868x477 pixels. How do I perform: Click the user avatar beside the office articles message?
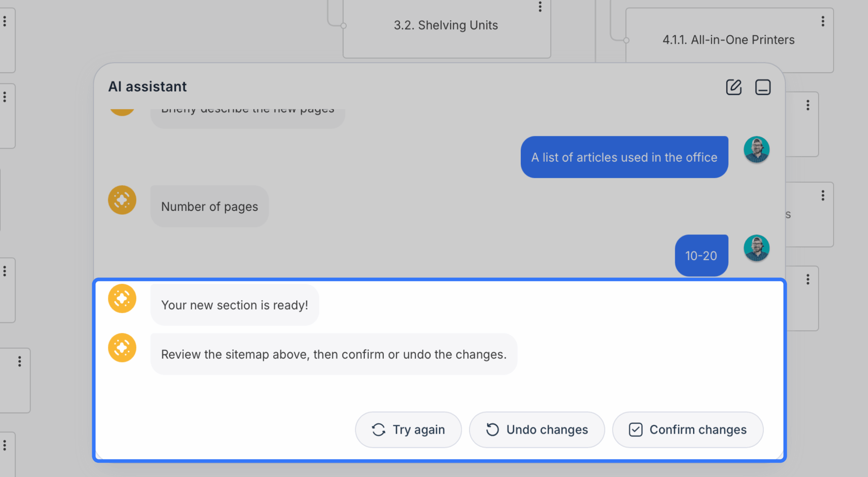click(x=756, y=150)
